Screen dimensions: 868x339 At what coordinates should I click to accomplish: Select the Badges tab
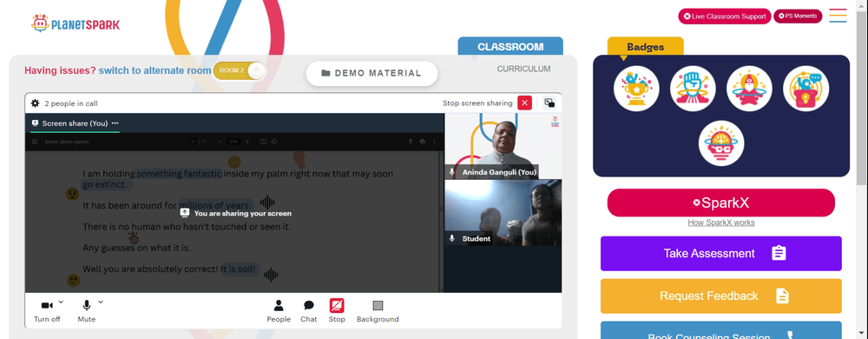point(646,47)
